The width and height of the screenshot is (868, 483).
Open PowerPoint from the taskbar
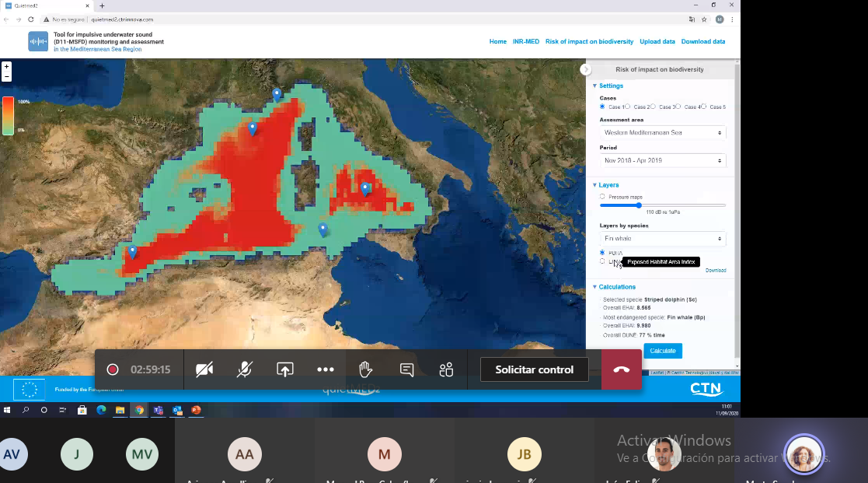pyautogui.click(x=195, y=411)
